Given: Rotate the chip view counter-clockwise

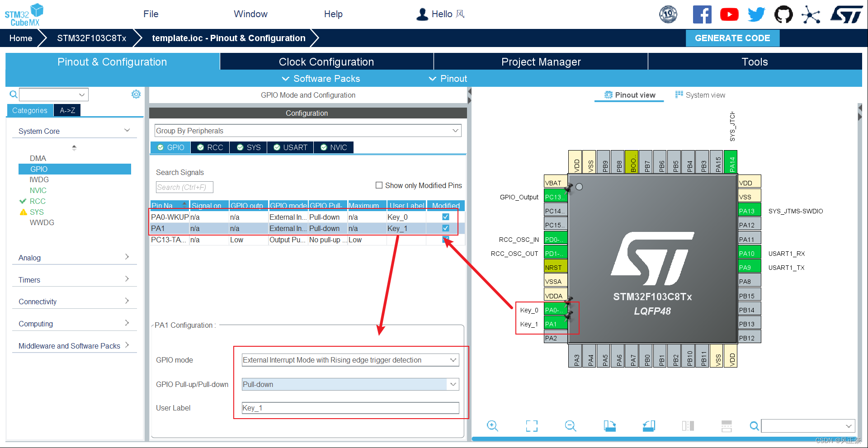Looking at the screenshot, I should [x=649, y=426].
